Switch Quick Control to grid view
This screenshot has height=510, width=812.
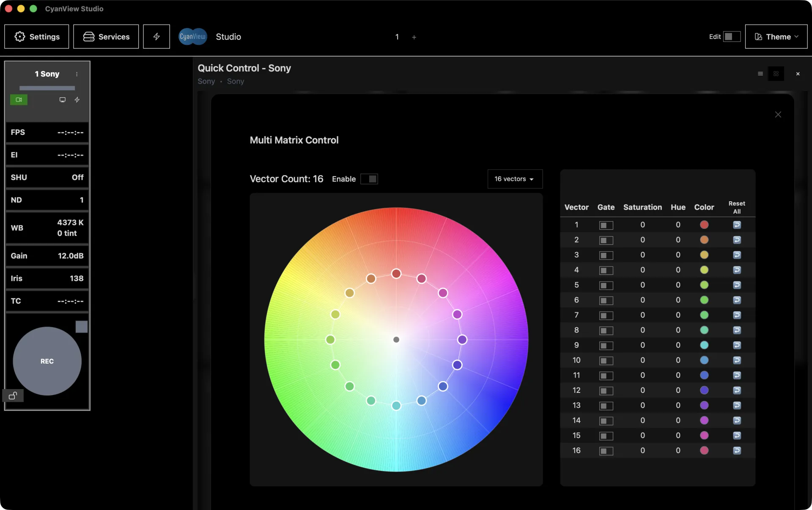tap(776, 74)
